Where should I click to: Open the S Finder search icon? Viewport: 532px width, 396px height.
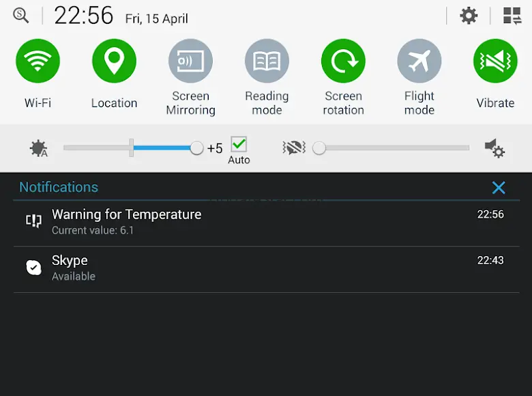point(20,16)
